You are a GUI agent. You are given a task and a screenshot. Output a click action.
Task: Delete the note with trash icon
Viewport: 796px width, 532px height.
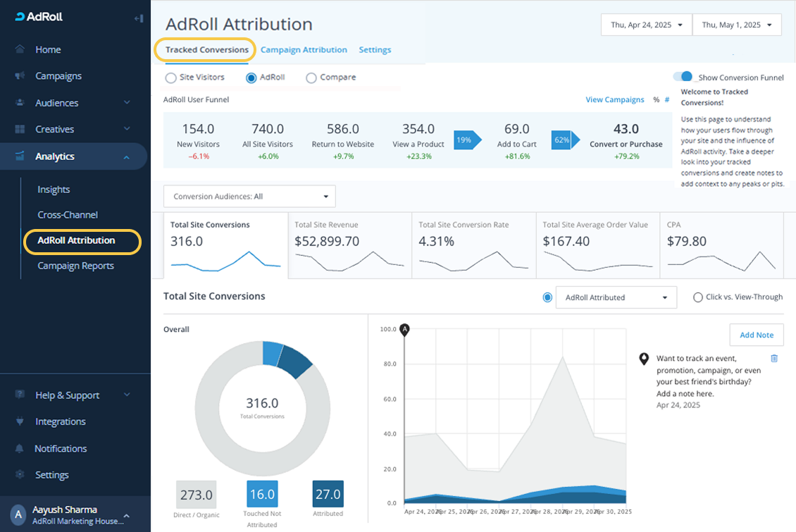coord(774,358)
